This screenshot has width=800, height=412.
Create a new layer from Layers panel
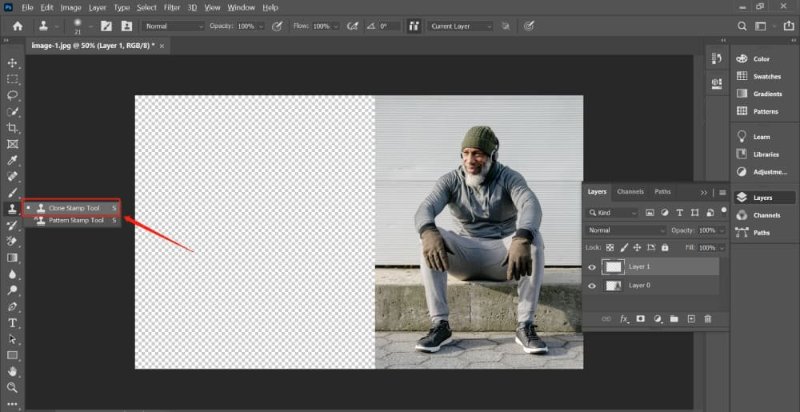[691, 318]
